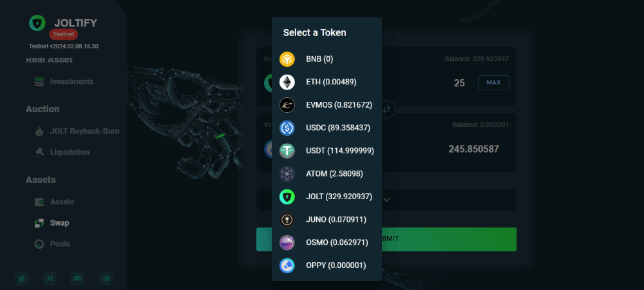Viewport: 644px width, 290px height.
Task: Toggle the swap direction arrows hexagon
Action: pyautogui.click(x=387, y=110)
